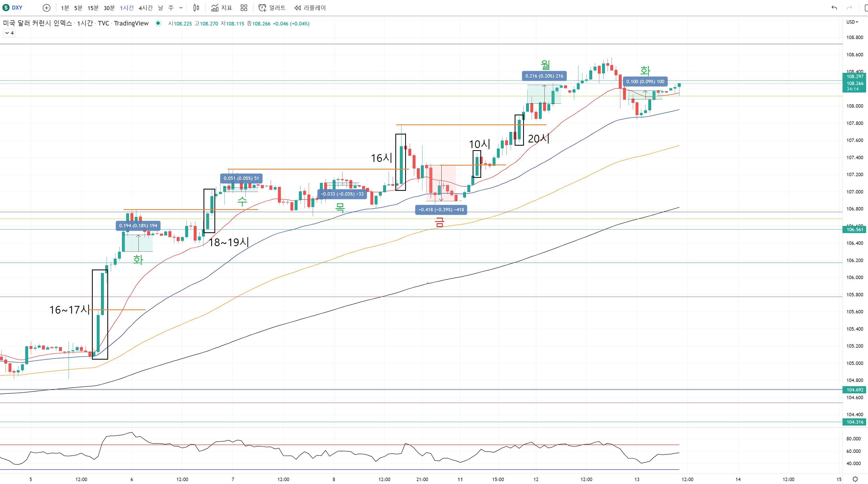
Task: Open chart settings gear icon
Action: tap(855, 479)
